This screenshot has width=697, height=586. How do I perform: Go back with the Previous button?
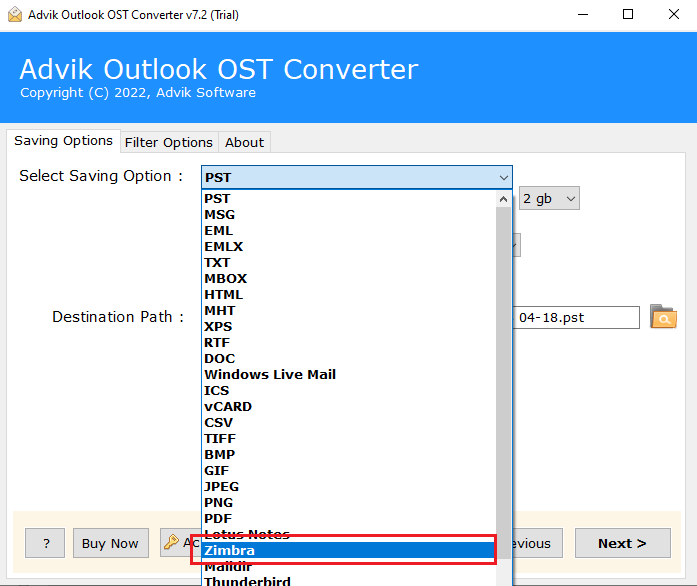pos(537,543)
